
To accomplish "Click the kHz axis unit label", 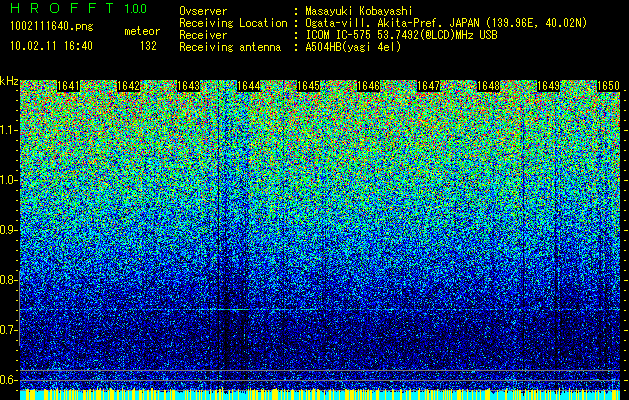I will (x=9, y=81).
